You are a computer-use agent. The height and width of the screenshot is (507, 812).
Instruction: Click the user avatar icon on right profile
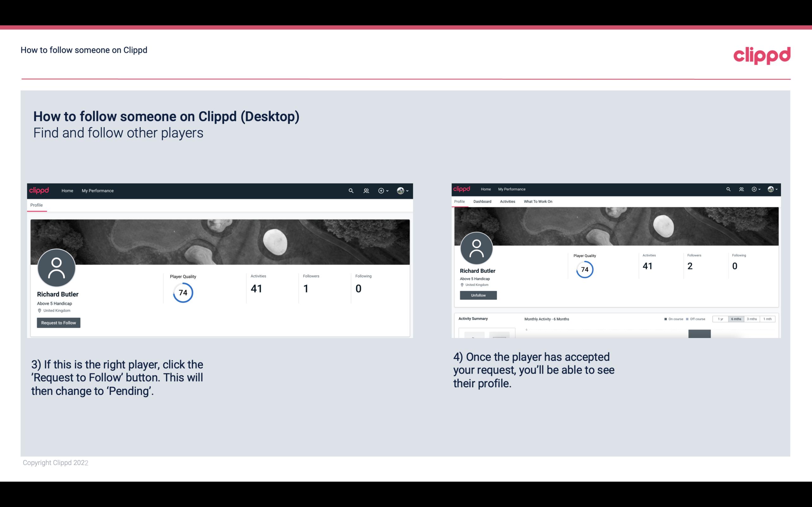pos(477,247)
